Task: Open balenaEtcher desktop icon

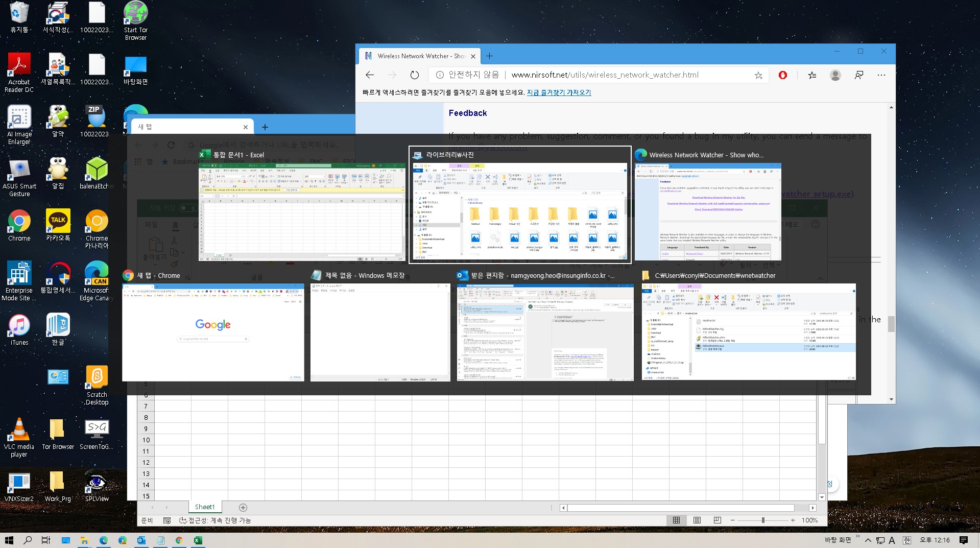Action: coord(97,174)
